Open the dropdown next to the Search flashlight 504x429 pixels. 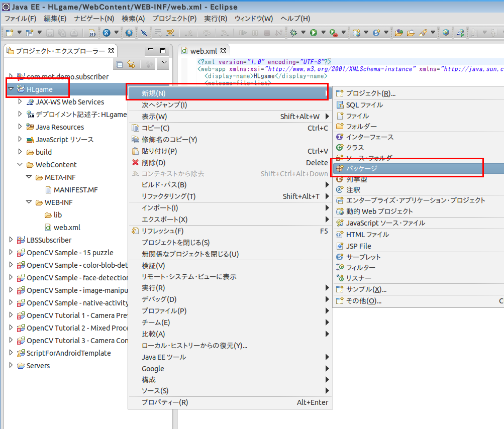coord(433,33)
